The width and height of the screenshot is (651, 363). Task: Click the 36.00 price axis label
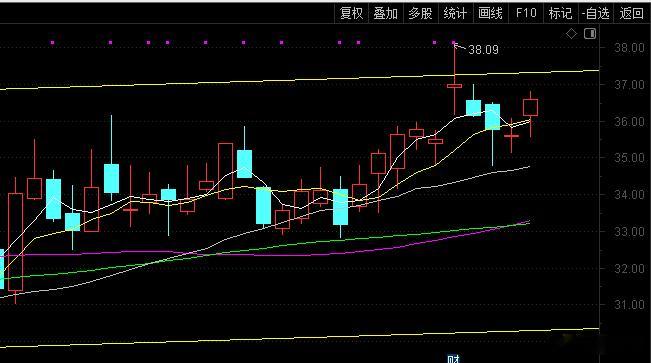tap(629, 122)
